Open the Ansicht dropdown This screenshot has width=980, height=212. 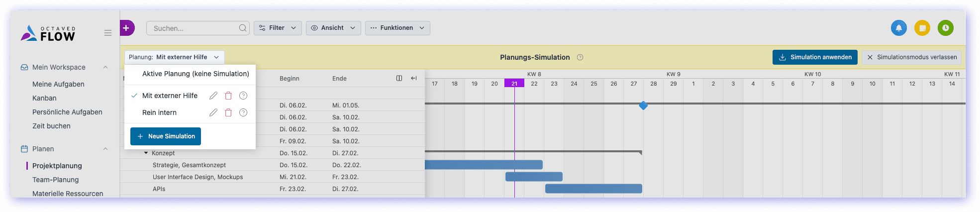(333, 28)
